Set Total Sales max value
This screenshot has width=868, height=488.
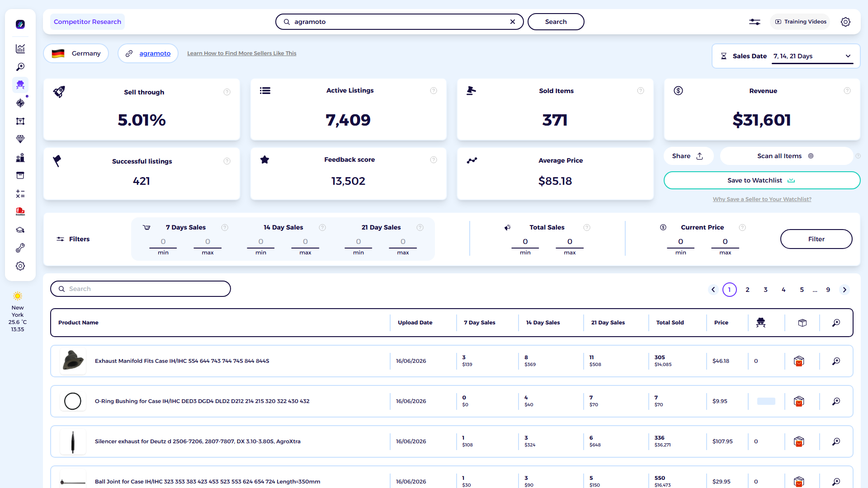pos(570,242)
